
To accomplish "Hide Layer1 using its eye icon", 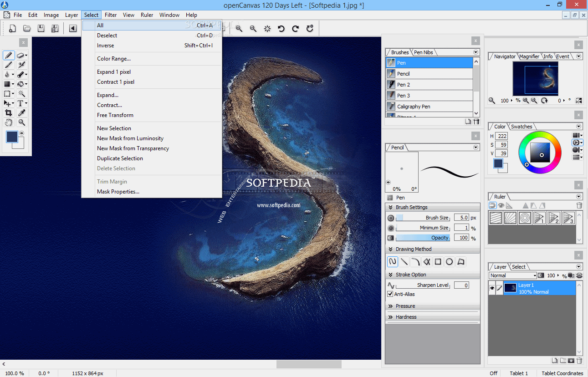I will [x=492, y=288].
